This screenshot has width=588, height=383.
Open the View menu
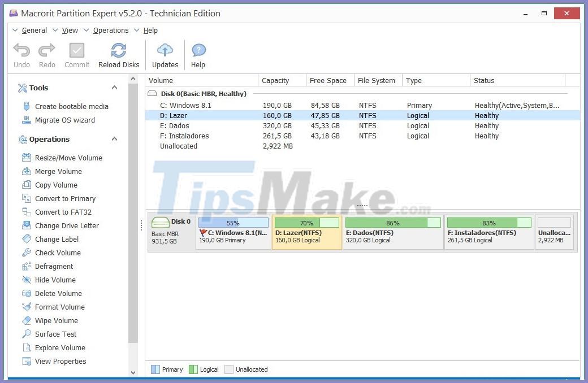(x=70, y=30)
